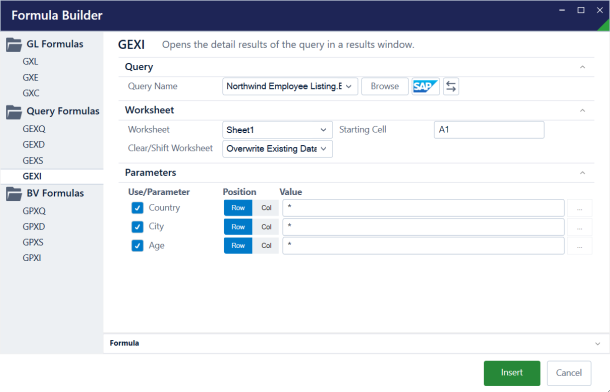Click the ellipsis button for Age value
This screenshot has height=392, width=610.
pyautogui.click(x=579, y=246)
